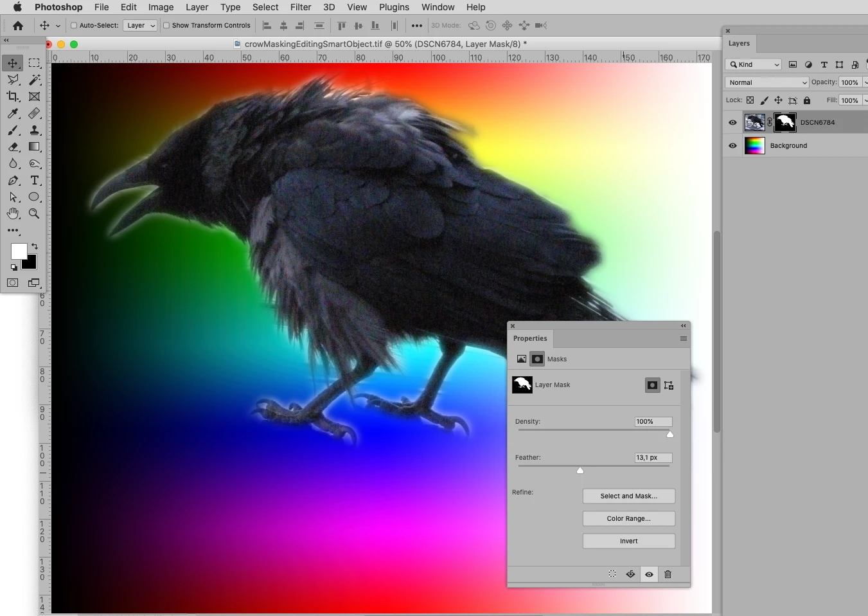This screenshot has width=868, height=616.
Task: Click the Feather slider handle
Action: (x=580, y=471)
